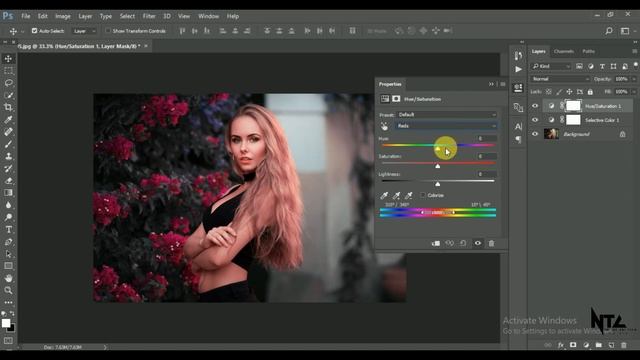This screenshot has width=640, height=360.
Task: Select the Crop tool
Action: tap(8, 107)
